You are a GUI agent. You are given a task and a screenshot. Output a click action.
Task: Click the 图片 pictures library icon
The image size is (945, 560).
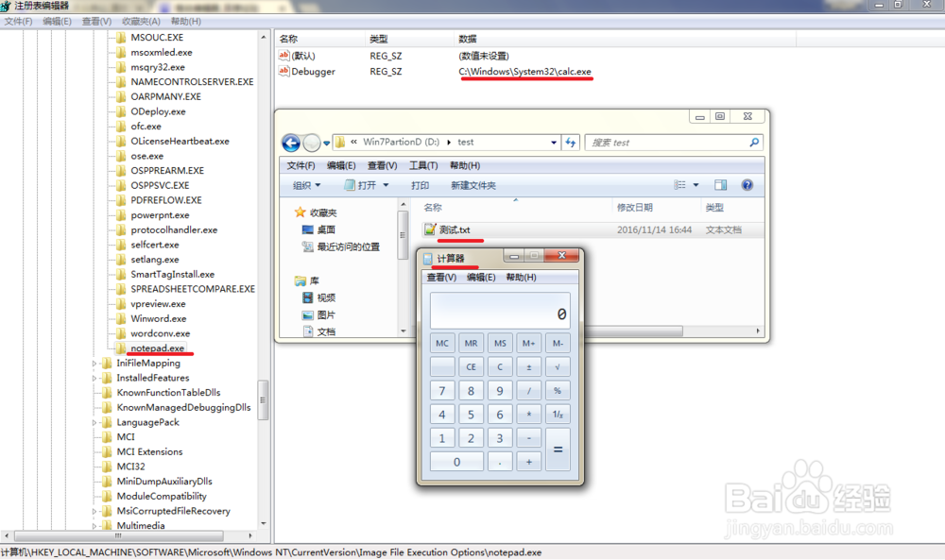308,314
